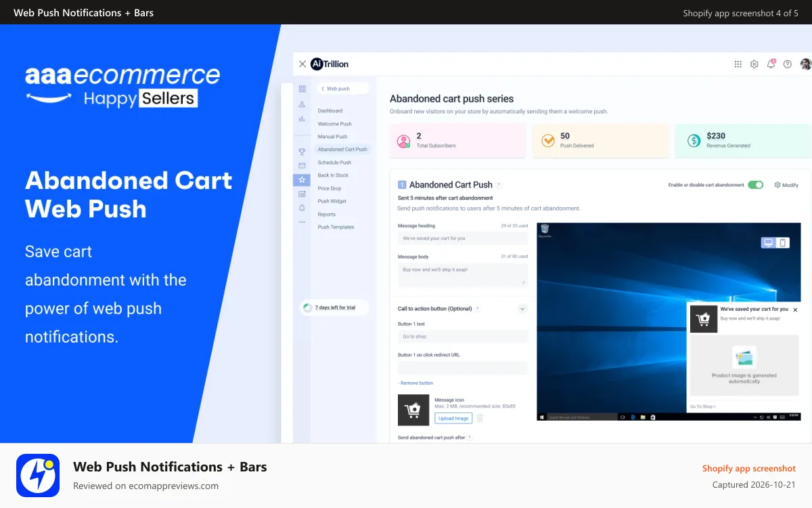812x508 pixels.
Task: Click the loyalty trophy icon in left rail
Action: click(302, 152)
